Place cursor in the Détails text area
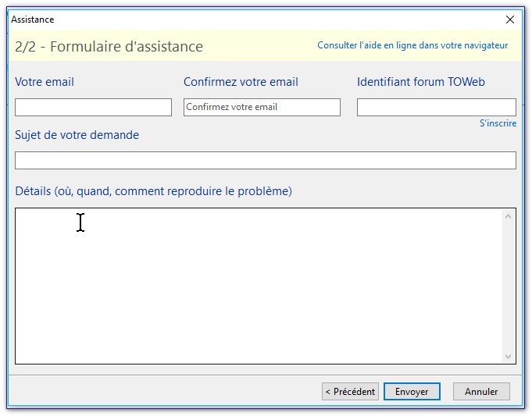This screenshot has width=532, height=416. (258, 285)
